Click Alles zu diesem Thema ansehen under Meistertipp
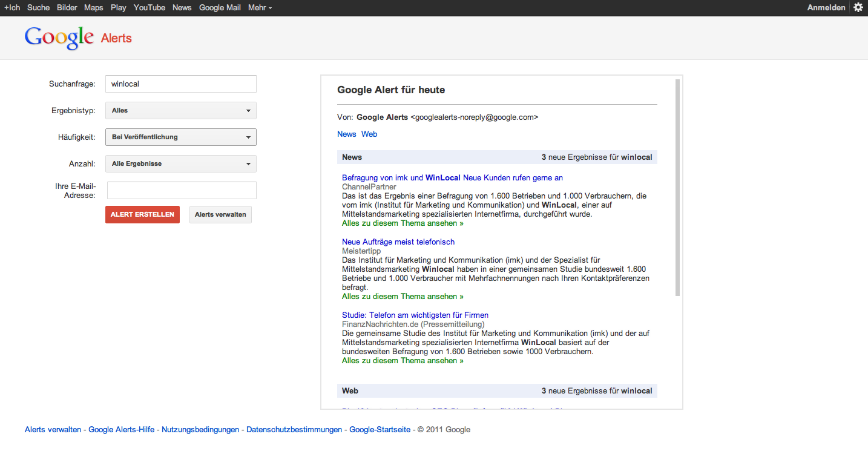The image size is (868, 451). (403, 297)
